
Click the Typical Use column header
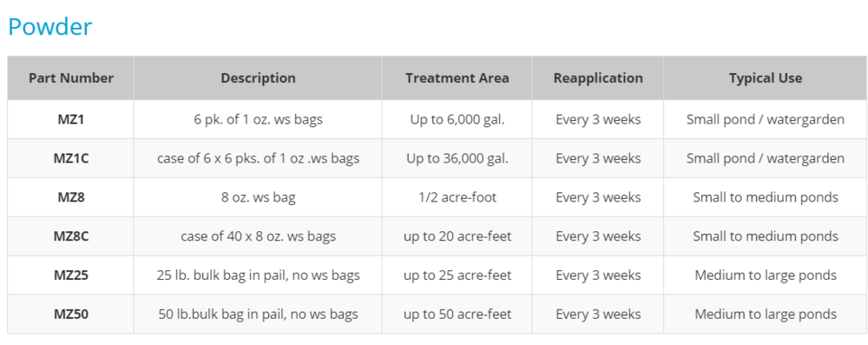[766, 78]
